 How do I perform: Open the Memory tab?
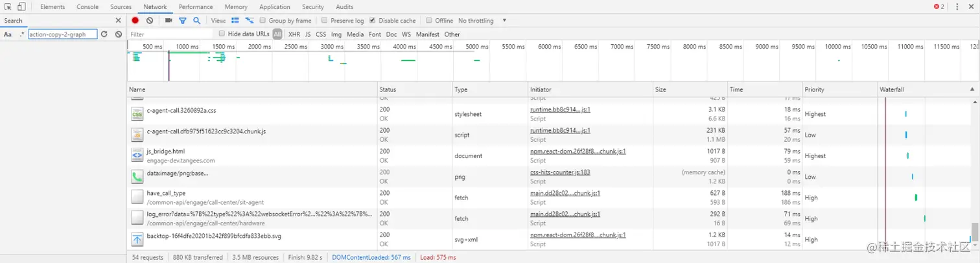click(236, 7)
